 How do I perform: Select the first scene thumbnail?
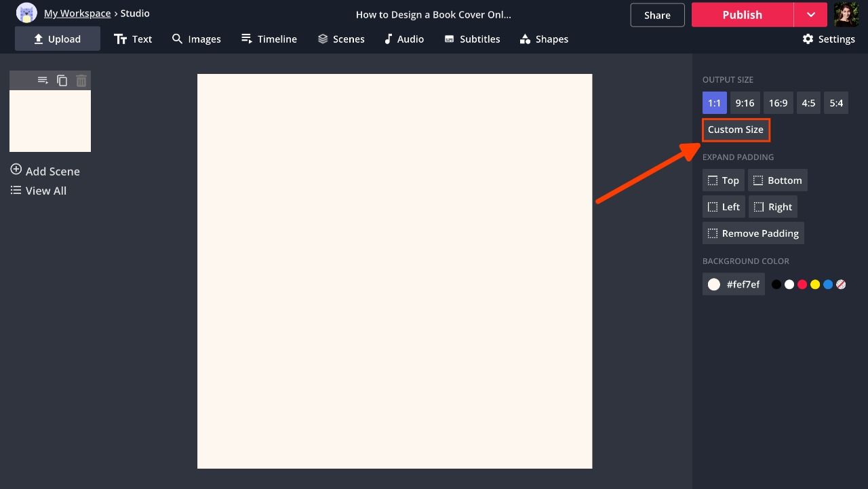[50, 121]
